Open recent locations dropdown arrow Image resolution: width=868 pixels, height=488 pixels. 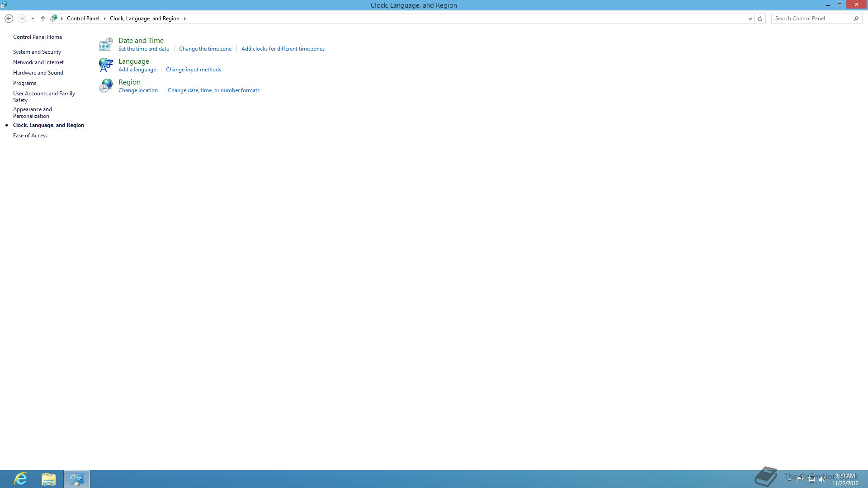coord(33,19)
